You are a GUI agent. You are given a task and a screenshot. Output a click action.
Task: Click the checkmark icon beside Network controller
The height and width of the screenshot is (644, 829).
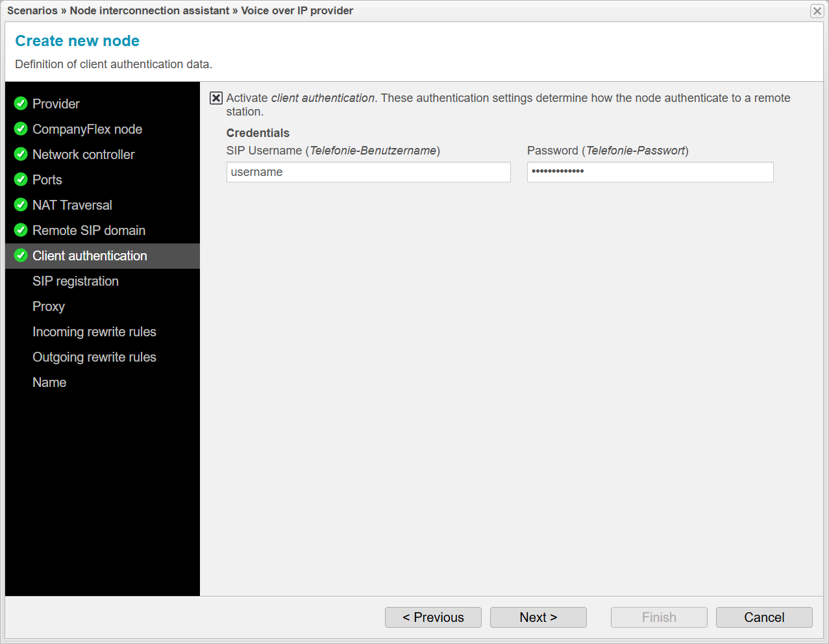click(x=21, y=155)
